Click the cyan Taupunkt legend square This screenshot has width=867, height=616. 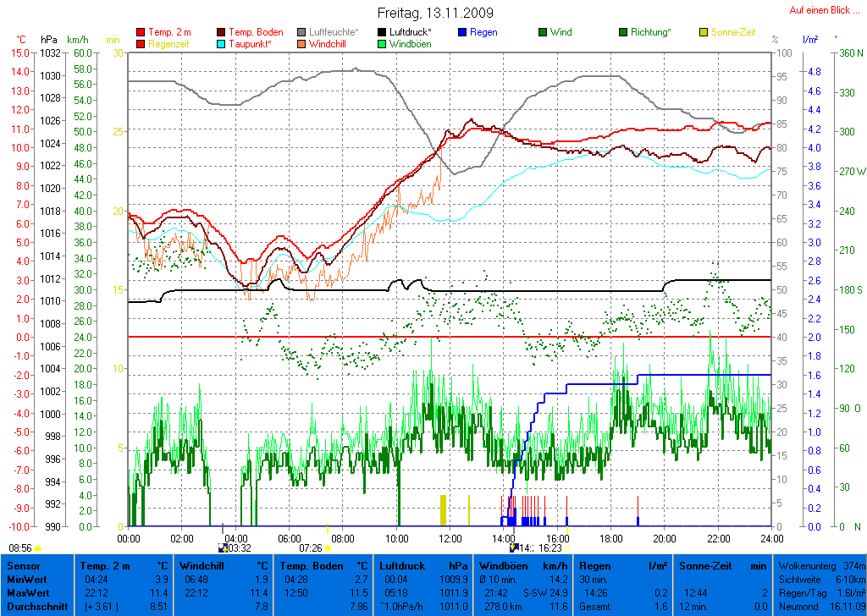(x=222, y=43)
